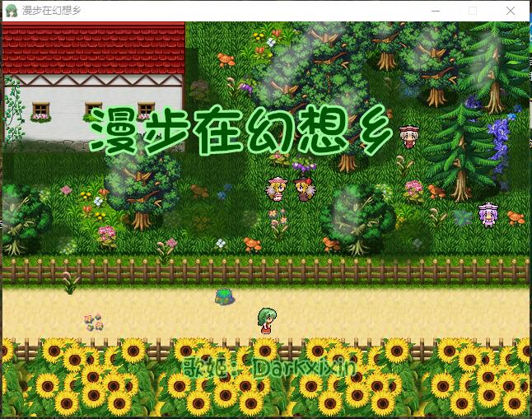Click the blonde girl with the red ribbon
The image size is (532, 419).
[x=304, y=189]
